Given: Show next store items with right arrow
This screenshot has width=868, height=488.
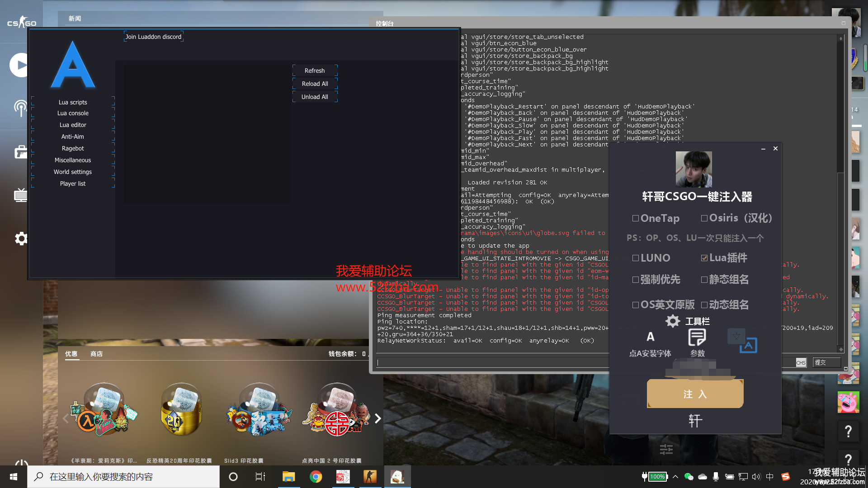Looking at the screenshot, I should (x=377, y=419).
